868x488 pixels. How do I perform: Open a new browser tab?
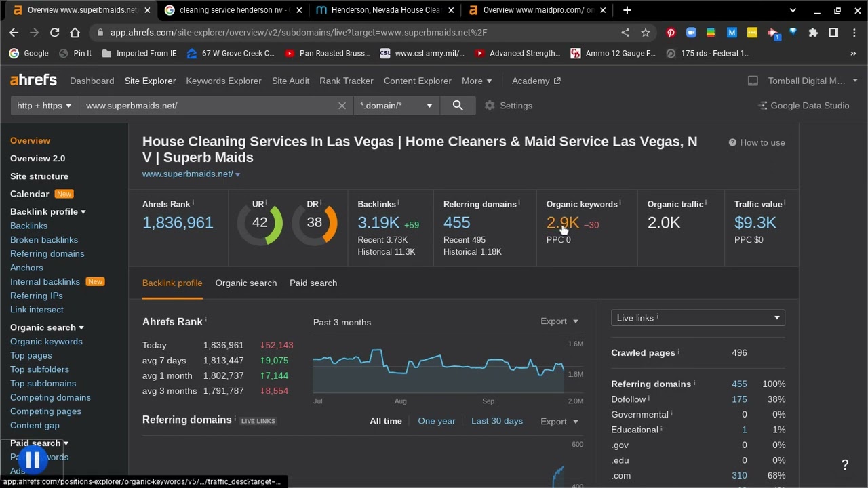click(627, 10)
